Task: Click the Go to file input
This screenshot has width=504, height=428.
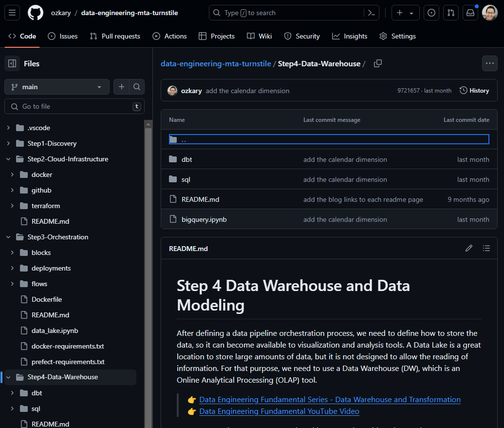Action: (x=74, y=107)
